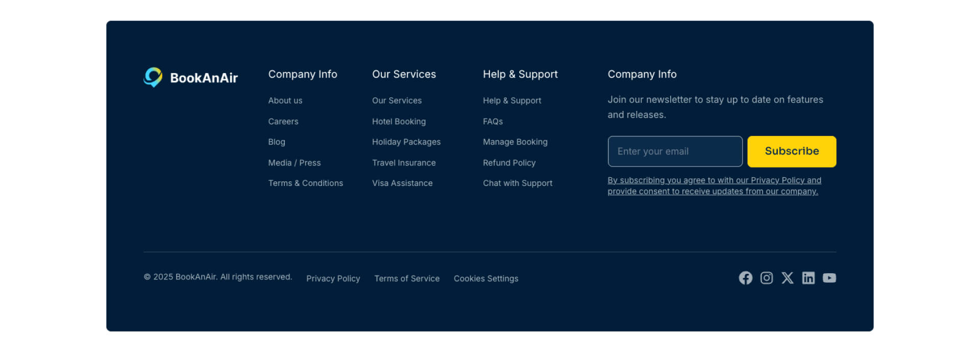Click the '© 2025 BookAnAir. All rights reserved.' text
Viewport: 980px width, 353px height.
(x=218, y=277)
